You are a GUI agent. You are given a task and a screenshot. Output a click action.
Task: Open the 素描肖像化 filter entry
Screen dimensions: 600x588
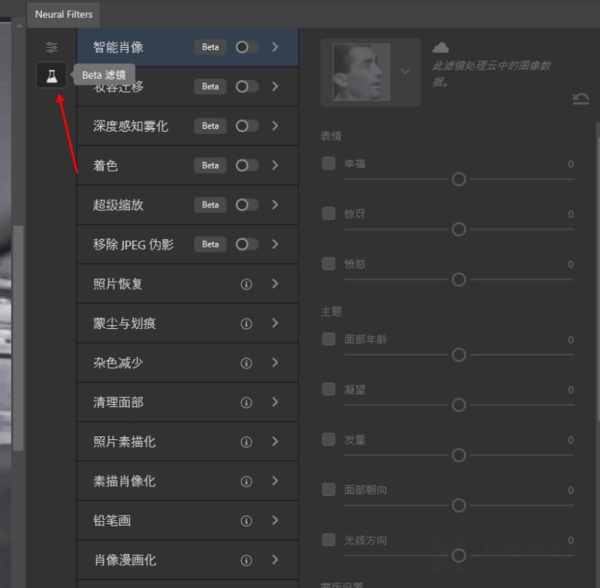[188, 481]
